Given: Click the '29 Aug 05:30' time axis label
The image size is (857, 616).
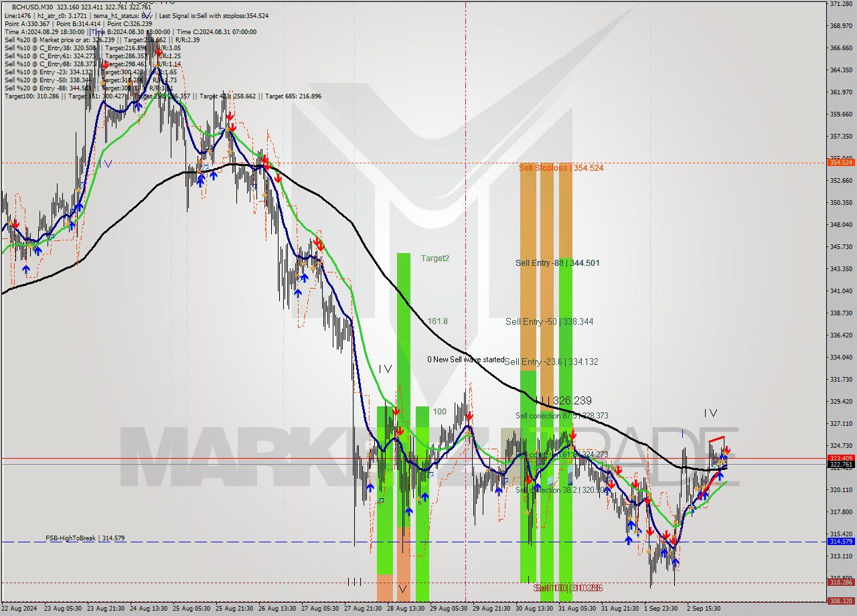Looking at the screenshot, I should [x=449, y=609].
